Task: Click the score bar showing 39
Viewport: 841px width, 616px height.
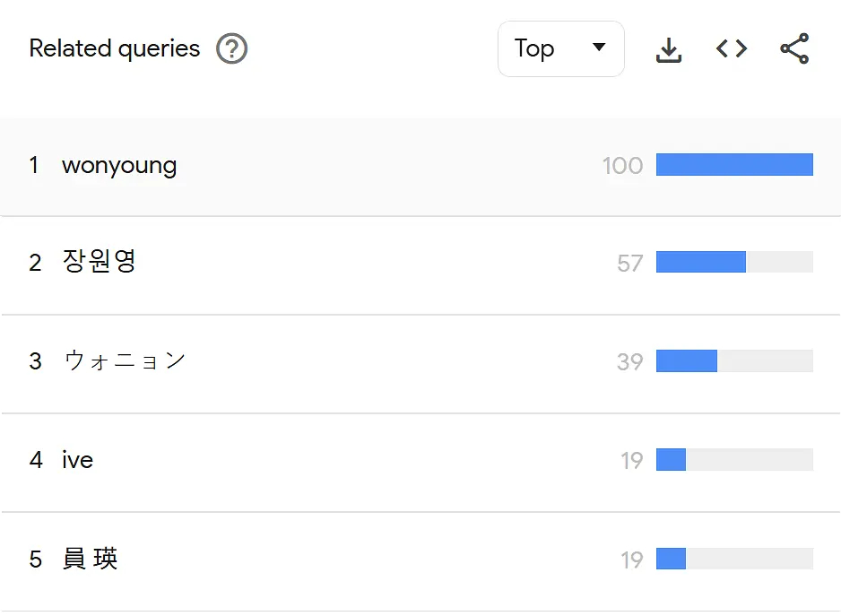Action: (734, 360)
